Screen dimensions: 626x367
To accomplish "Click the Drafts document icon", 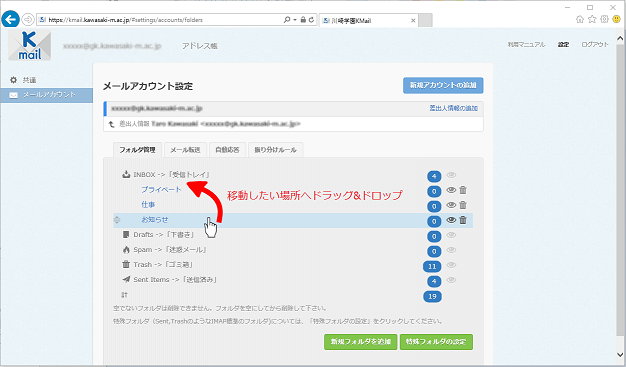I will point(126,234).
